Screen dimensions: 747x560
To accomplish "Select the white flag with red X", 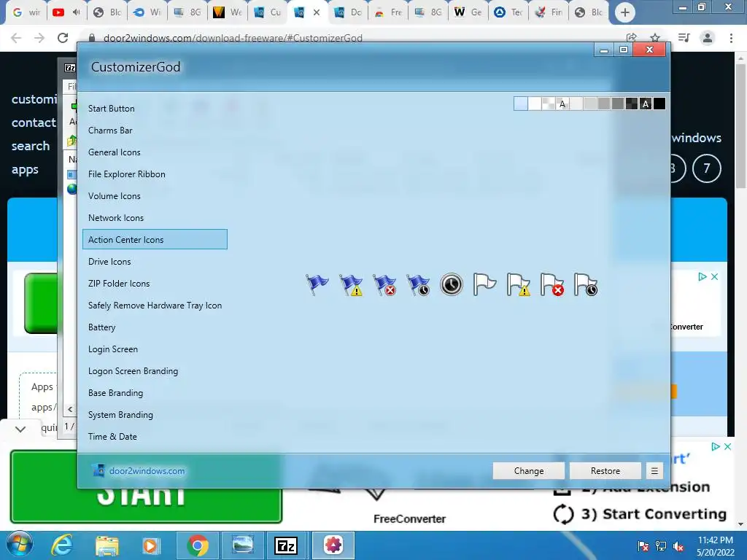I will pos(551,285).
